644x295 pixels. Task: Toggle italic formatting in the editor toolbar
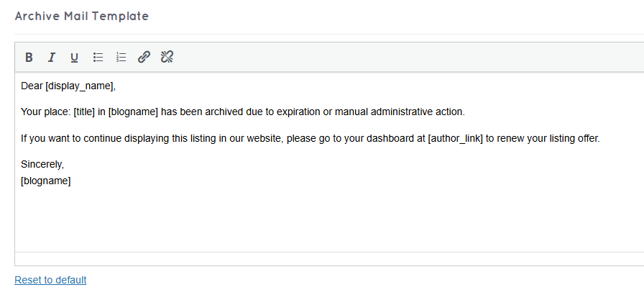[x=51, y=58]
